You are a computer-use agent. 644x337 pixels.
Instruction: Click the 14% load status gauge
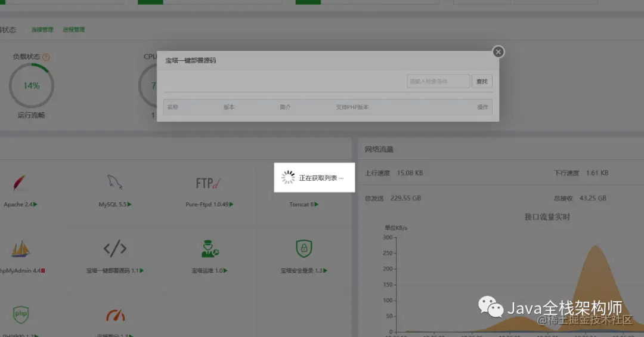(x=32, y=85)
